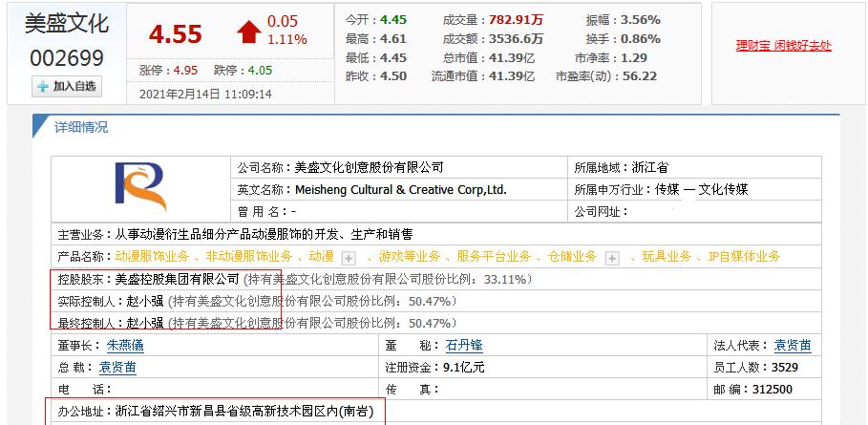Click the postal code 312500

pyautogui.click(x=773, y=390)
